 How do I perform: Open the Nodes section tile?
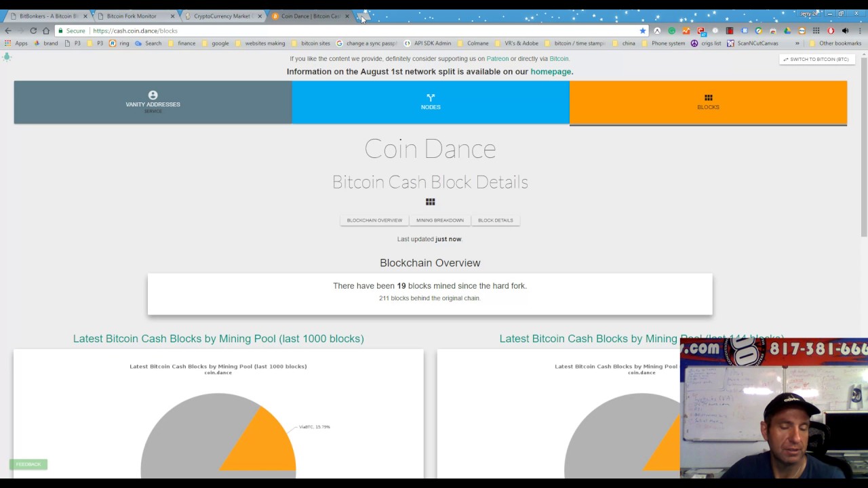pyautogui.click(x=431, y=102)
